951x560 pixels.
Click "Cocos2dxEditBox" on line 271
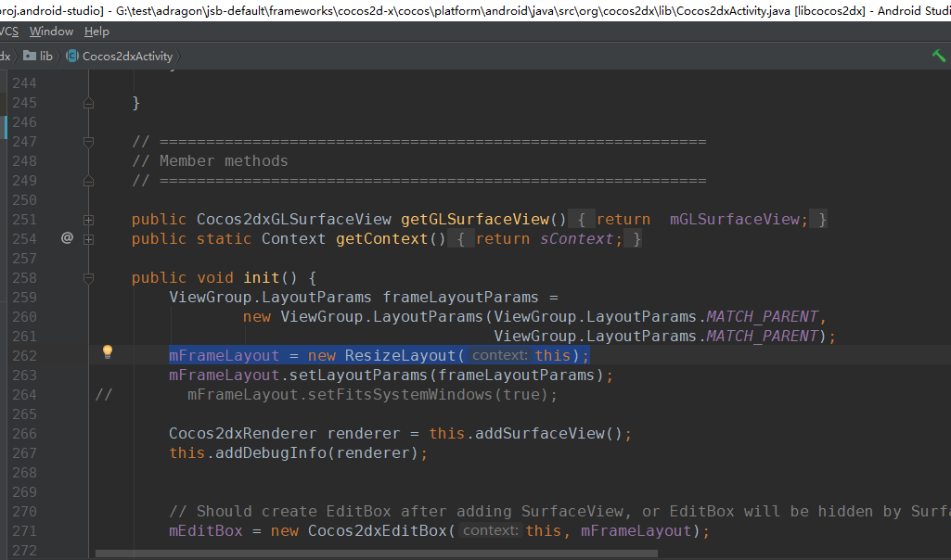(378, 531)
